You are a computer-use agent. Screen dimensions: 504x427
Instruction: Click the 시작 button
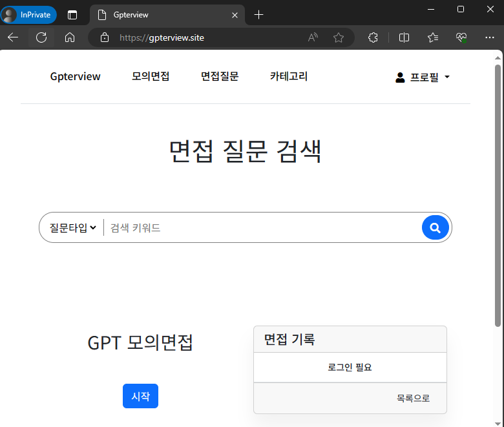[140, 396]
